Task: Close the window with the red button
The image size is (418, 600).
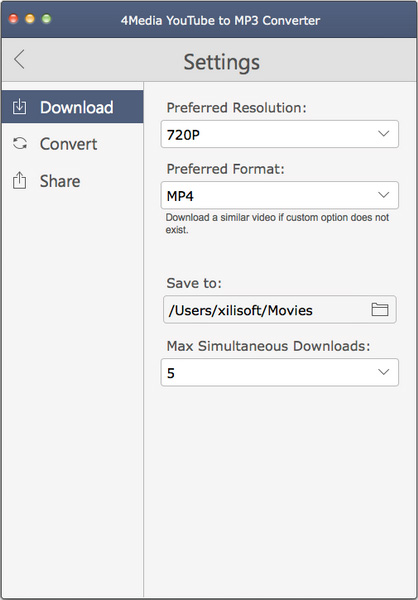Action: point(13,19)
